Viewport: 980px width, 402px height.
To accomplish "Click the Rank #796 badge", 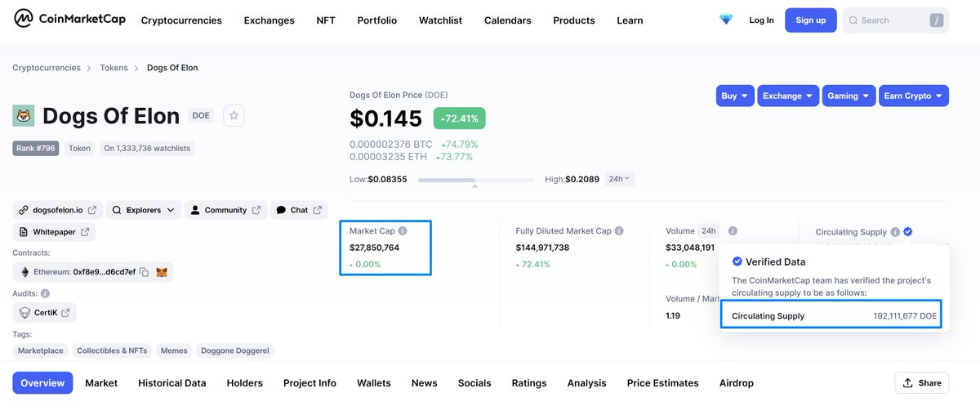I will point(36,148).
